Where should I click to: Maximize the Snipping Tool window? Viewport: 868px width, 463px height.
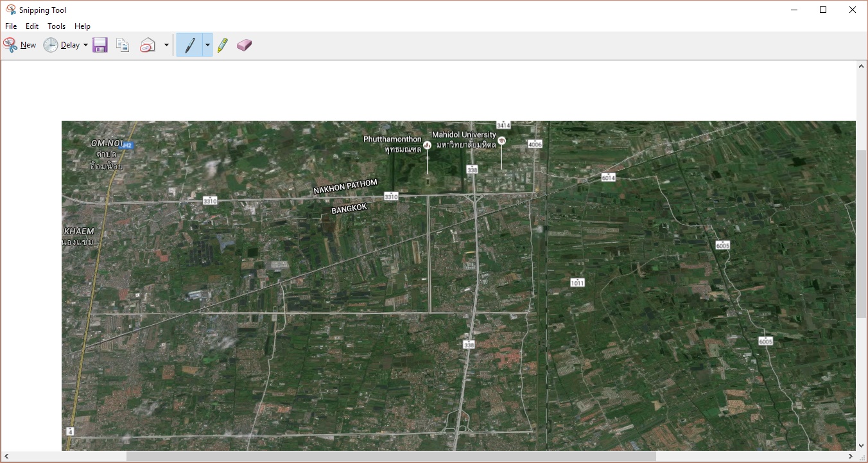tap(823, 10)
